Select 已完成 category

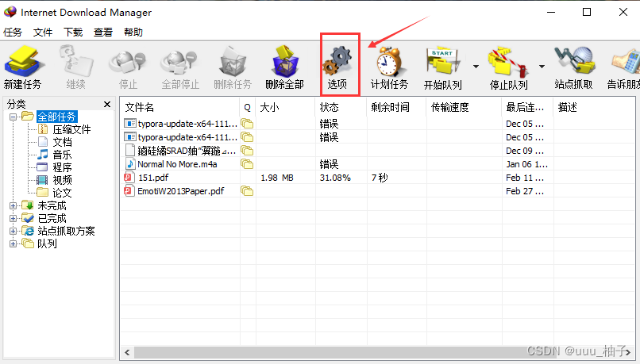pos(52,219)
